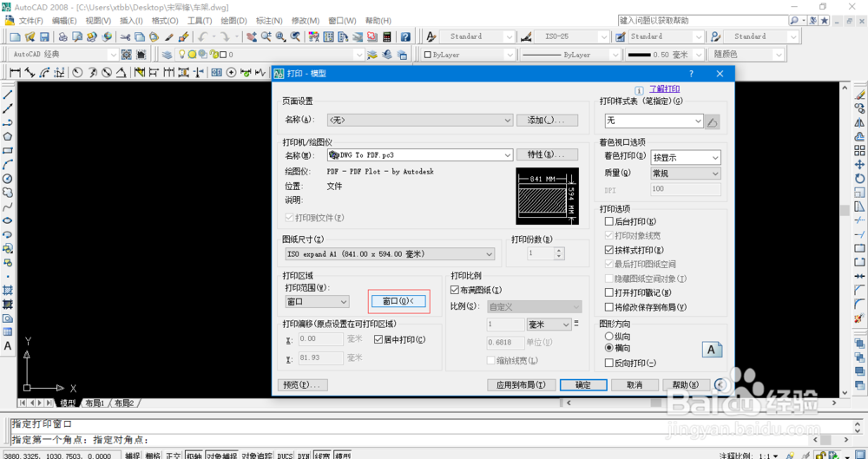868x459 pixels.
Task: Select the Linear dimension tool
Action: coord(15,73)
